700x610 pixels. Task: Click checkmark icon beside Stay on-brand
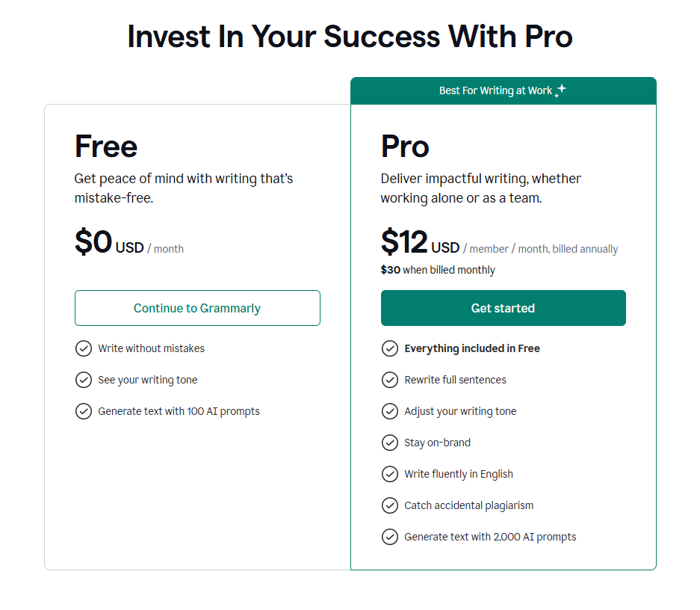pos(390,443)
